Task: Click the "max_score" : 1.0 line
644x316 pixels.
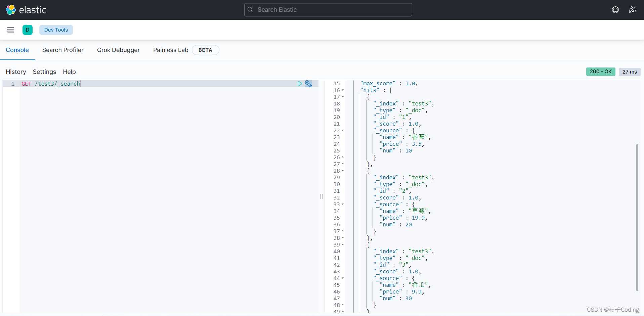Action: pyautogui.click(x=389, y=84)
